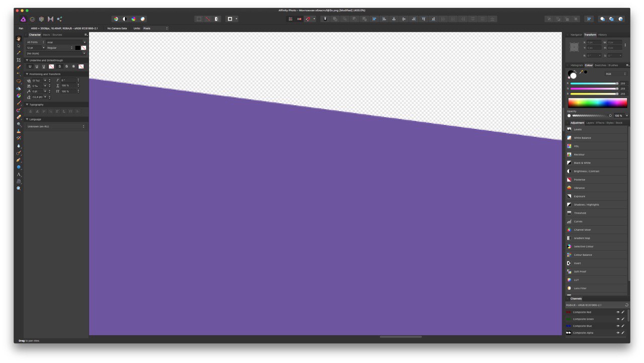The width and height of the screenshot is (644, 363).
Task: Add a Threshold adjustment
Action: tap(596, 213)
